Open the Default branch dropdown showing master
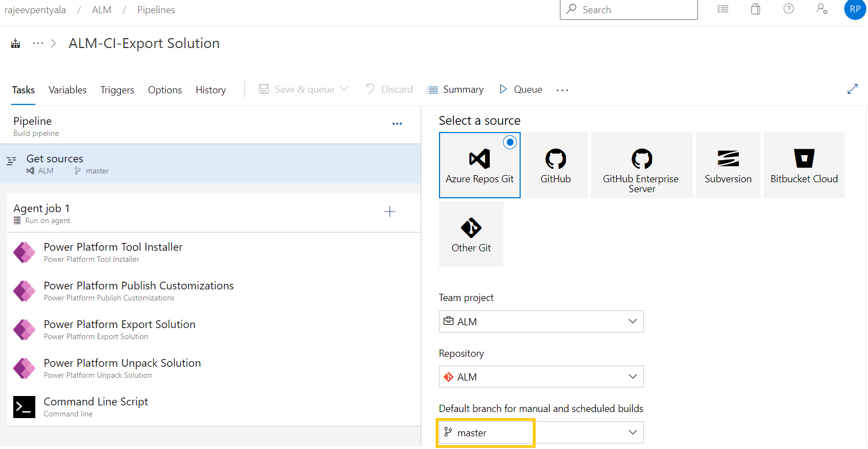The image size is (868, 449). pyautogui.click(x=541, y=432)
